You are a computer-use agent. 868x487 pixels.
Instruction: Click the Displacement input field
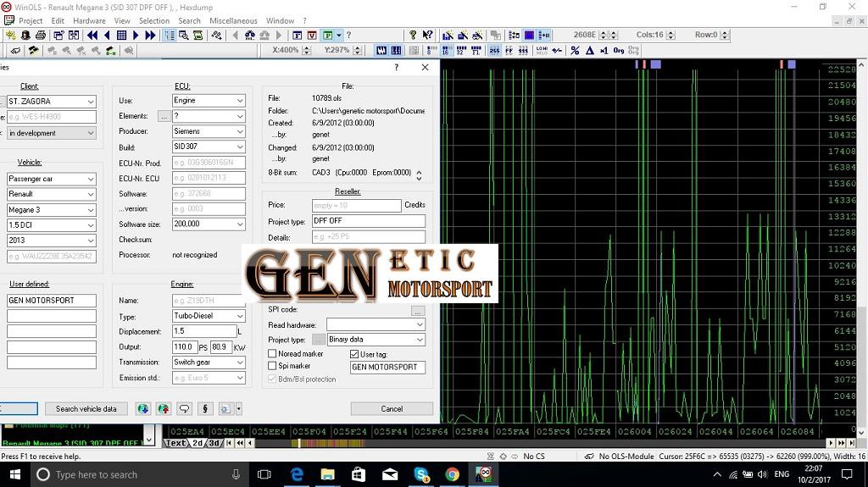click(203, 331)
